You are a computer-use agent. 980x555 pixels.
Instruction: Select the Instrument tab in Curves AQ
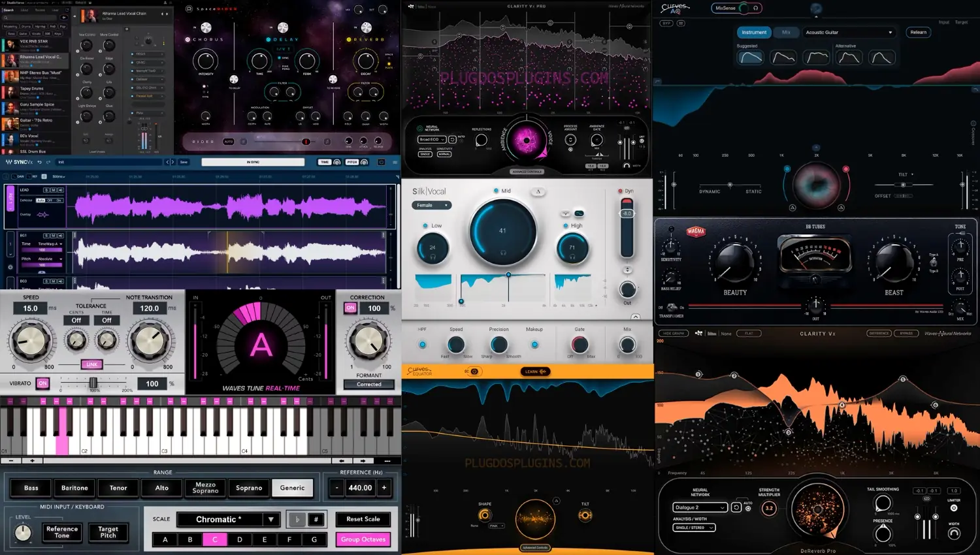pyautogui.click(x=754, y=32)
